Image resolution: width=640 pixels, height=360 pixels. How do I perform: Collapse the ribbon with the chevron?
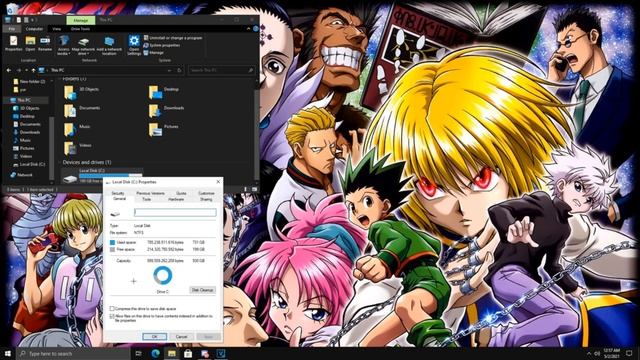[248, 29]
